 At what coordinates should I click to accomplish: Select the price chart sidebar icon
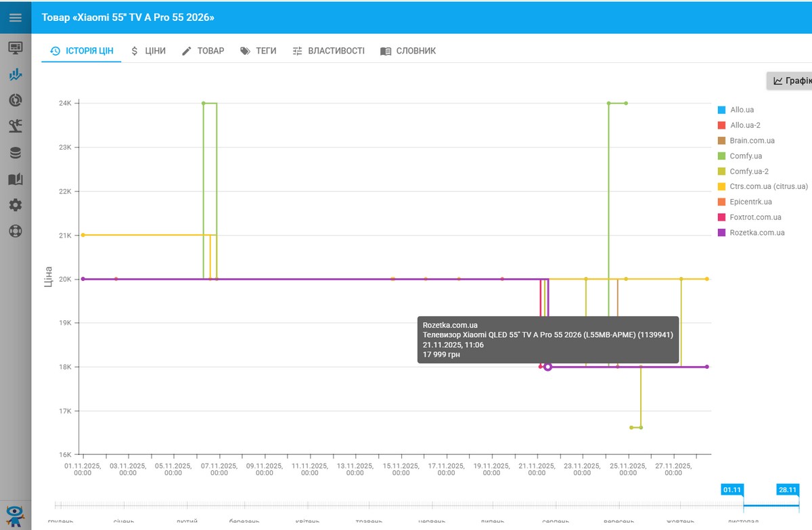pyautogui.click(x=15, y=74)
